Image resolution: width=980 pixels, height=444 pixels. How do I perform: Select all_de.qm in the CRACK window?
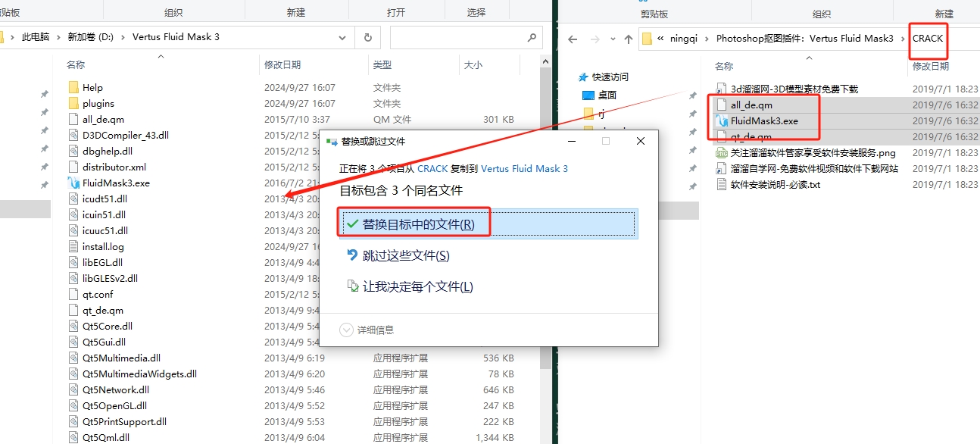tap(751, 105)
